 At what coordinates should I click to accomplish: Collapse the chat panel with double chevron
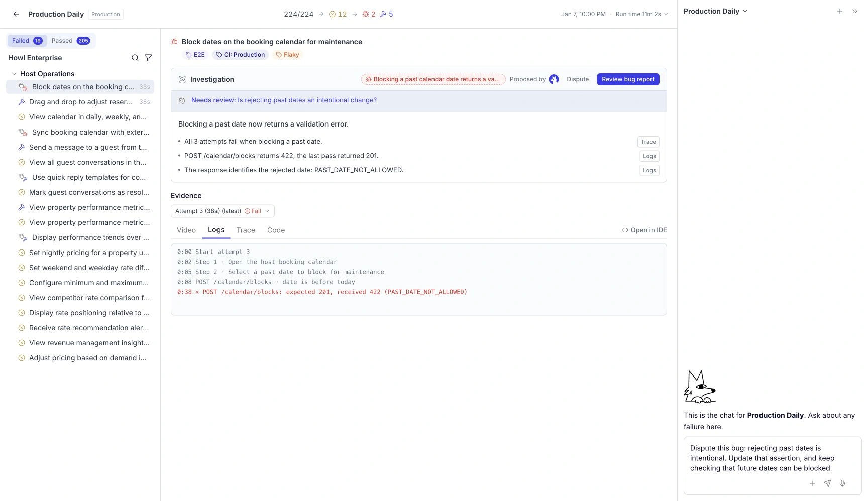854,11
